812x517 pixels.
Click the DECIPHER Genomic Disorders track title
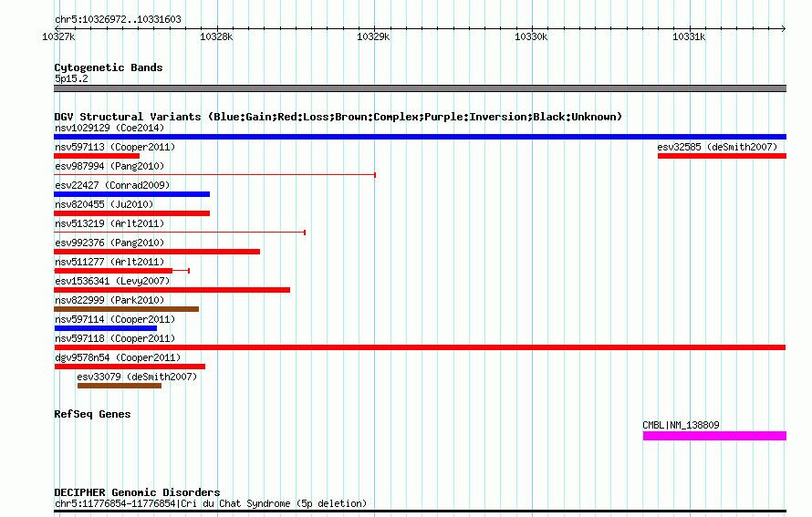(137, 492)
